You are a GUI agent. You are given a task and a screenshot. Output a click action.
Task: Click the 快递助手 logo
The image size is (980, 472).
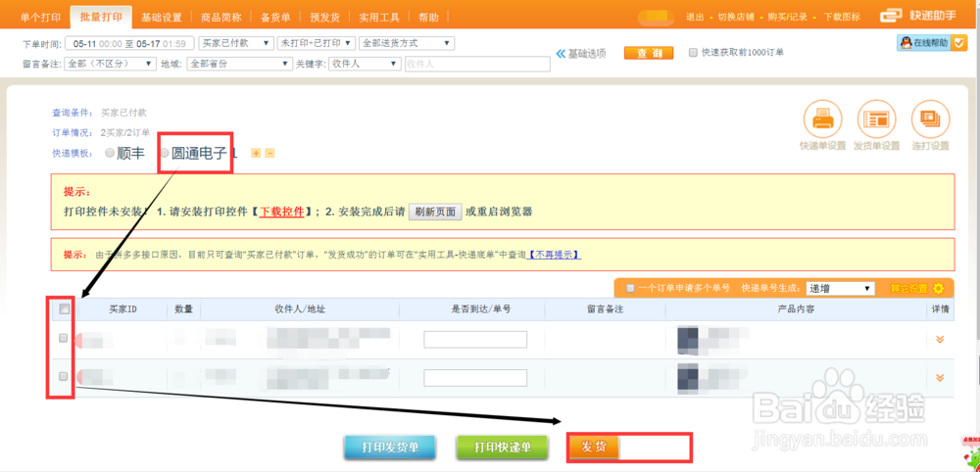pos(918,17)
